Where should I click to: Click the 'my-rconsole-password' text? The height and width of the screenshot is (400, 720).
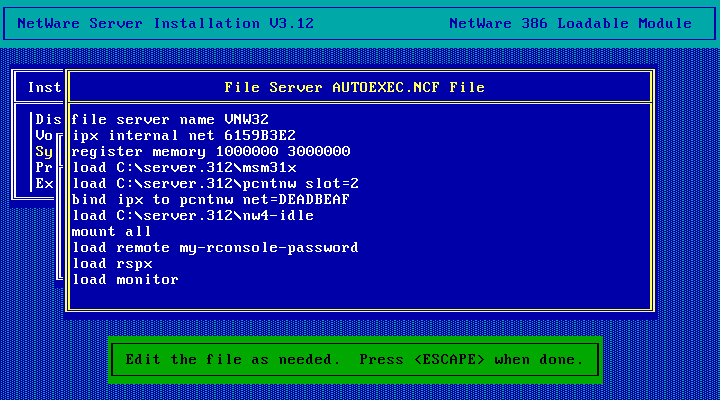click(x=269, y=248)
